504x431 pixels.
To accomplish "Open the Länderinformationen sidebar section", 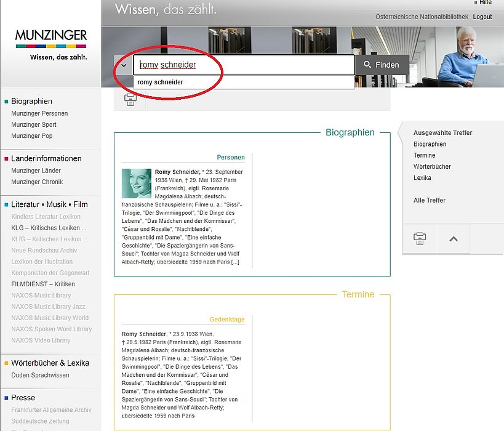I will tap(46, 159).
